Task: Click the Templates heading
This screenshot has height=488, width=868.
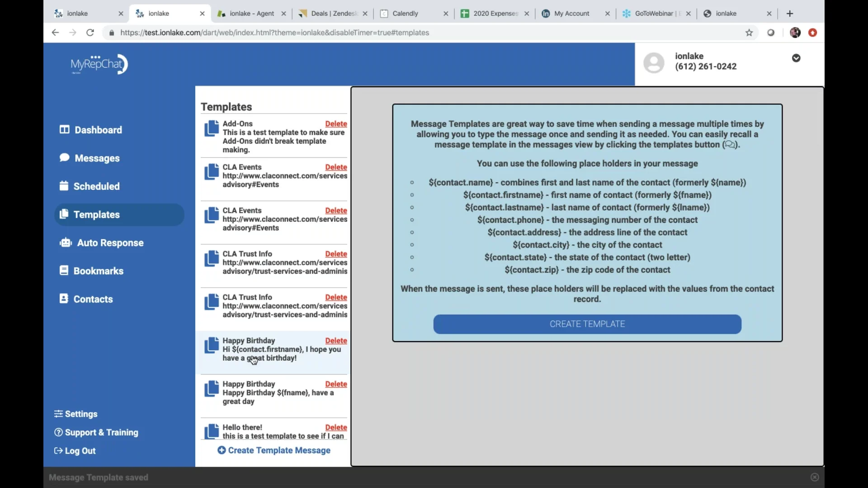Action: (x=226, y=107)
